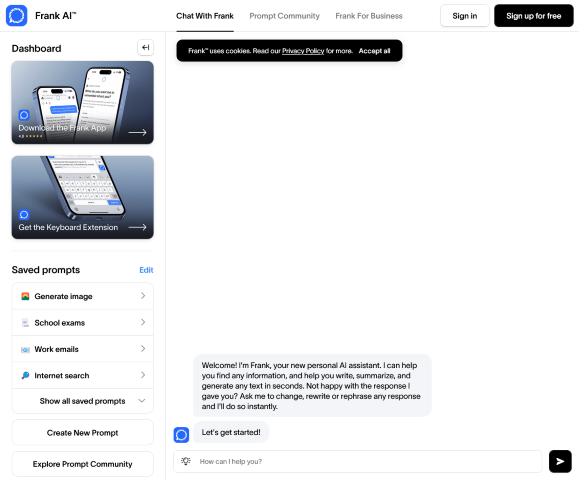Click the Sign in button
The height and width of the screenshot is (480, 579).
pos(465,16)
